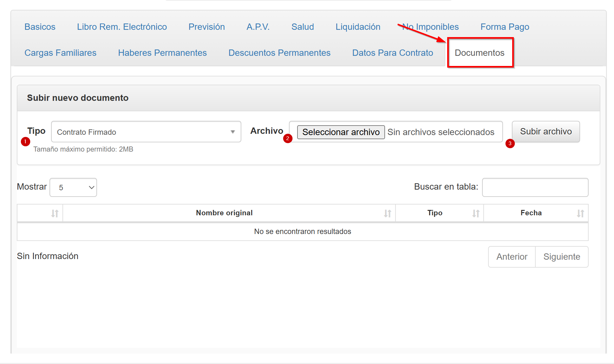Switch to the Salud tab
Viewport: 614px width, 364px height.
coord(303,27)
